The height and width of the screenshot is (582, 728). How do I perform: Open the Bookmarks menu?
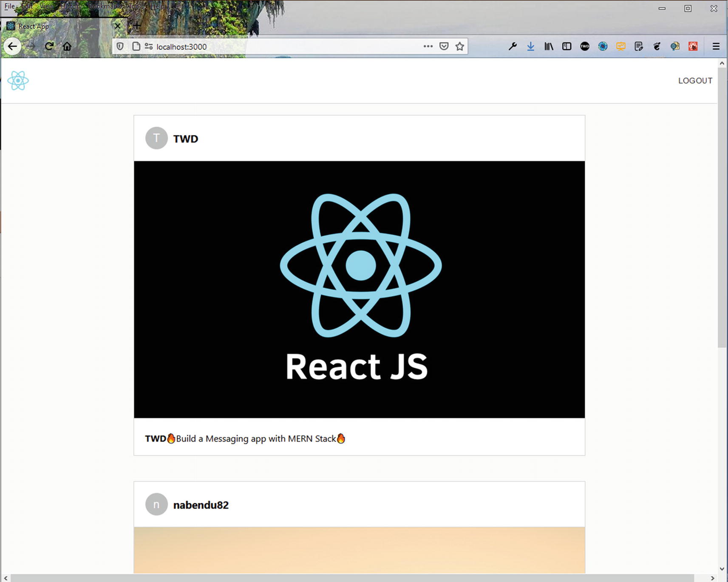tap(105, 6)
